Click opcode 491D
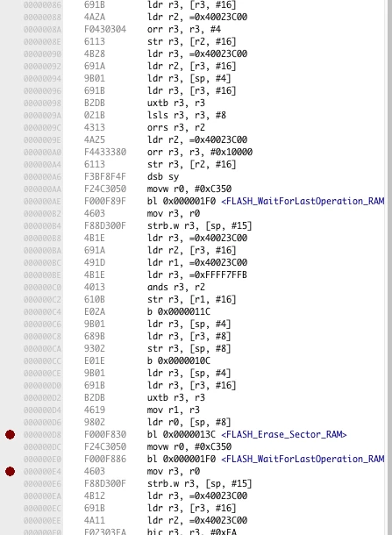 click(x=95, y=263)
